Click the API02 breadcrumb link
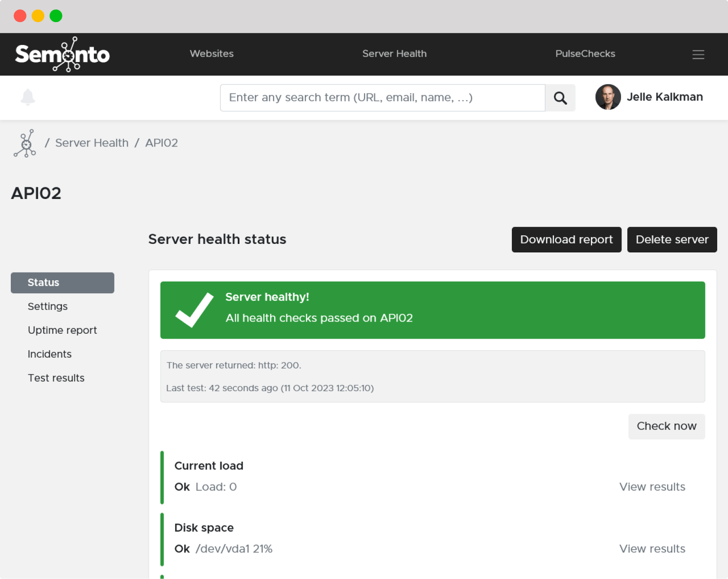The height and width of the screenshot is (579, 728). coord(162,143)
